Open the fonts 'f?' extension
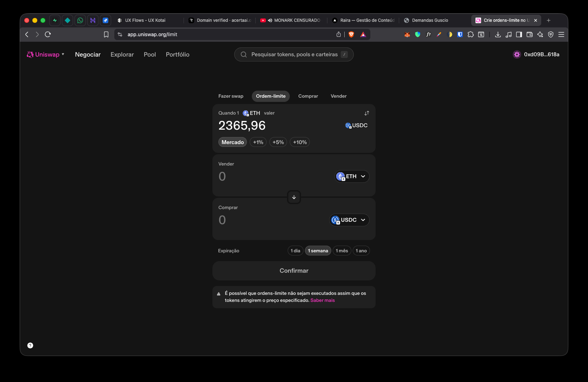Screen dimensions: 588x382 tap(428, 34)
